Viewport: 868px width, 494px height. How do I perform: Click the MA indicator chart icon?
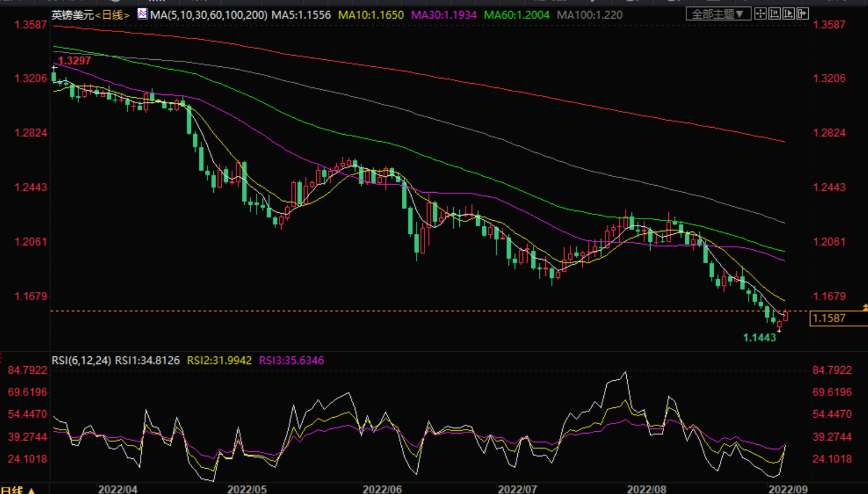(x=142, y=13)
